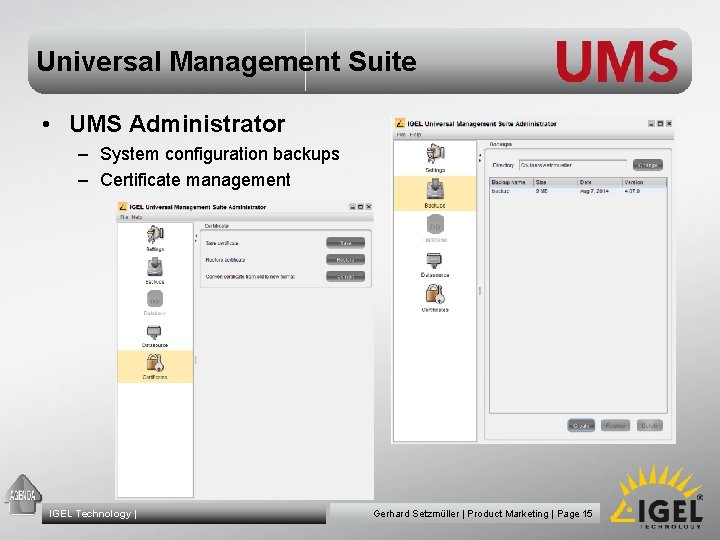The image size is (720, 540).
Task: Collapse sidebar using Certificate window splitter arrows
Action: click(196, 238)
